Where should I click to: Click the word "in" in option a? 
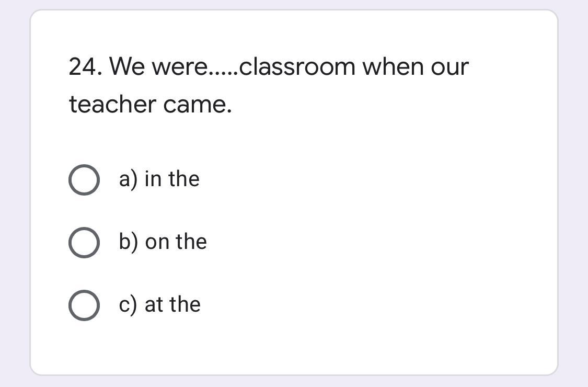[153, 179]
